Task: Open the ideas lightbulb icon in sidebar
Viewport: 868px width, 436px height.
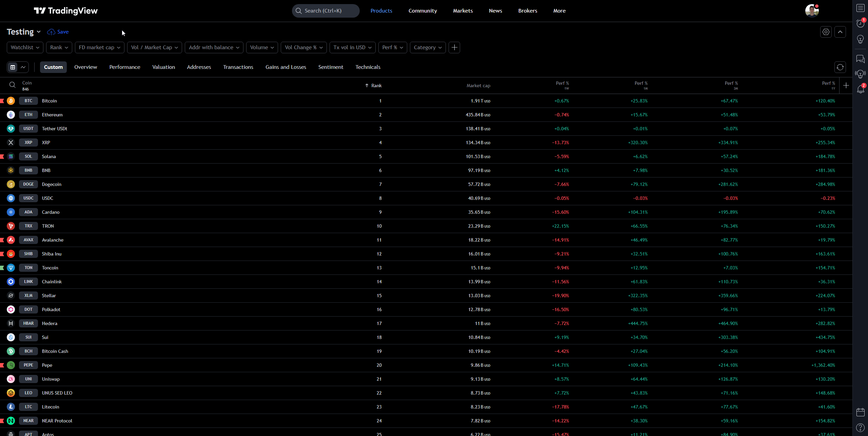Action: pos(861,39)
